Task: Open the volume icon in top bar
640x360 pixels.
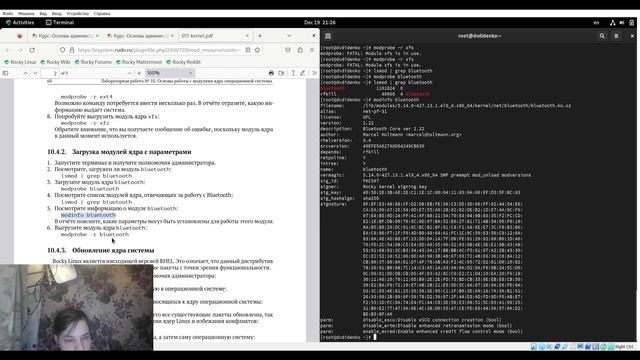Action: coord(622,23)
